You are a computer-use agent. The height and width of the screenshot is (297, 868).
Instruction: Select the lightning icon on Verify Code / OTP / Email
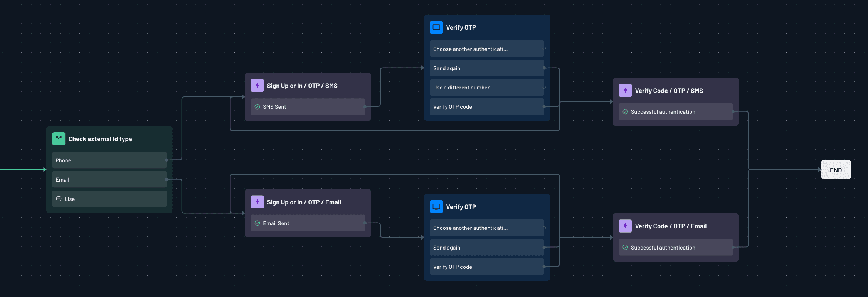625,226
